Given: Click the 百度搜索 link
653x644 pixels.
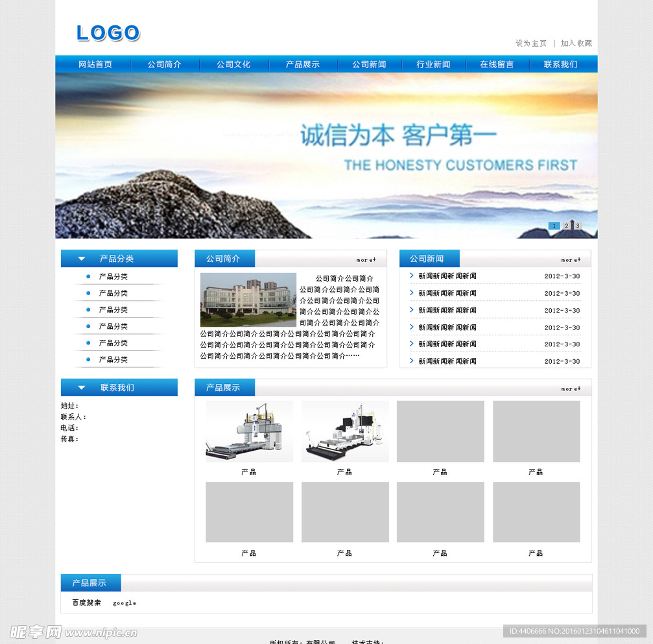Looking at the screenshot, I should tap(87, 602).
